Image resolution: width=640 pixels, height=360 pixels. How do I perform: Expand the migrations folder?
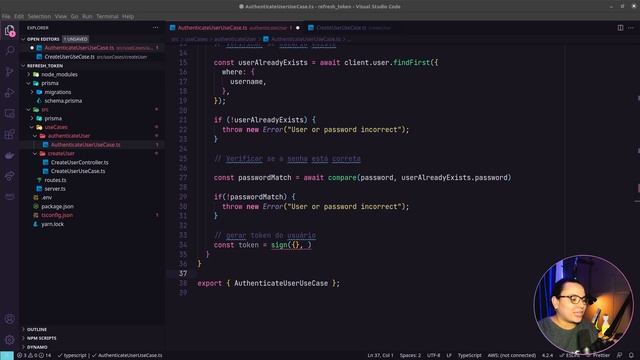(x=58, y=92)
